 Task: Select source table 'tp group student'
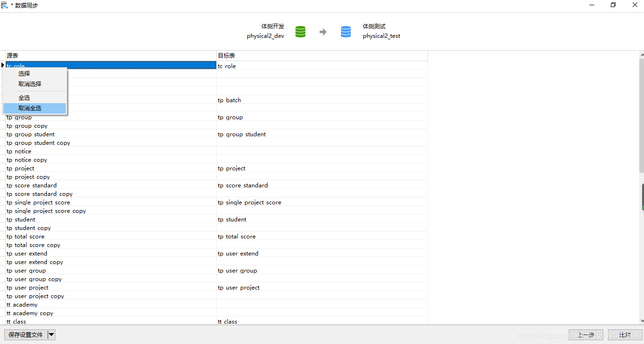[111, 134]
